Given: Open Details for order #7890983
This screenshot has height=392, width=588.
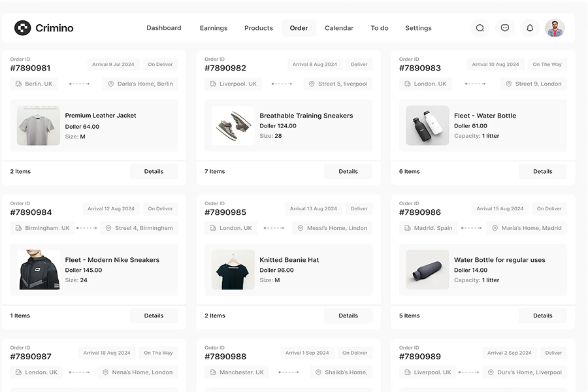Looking at the screenshot, I should point(542,171).
